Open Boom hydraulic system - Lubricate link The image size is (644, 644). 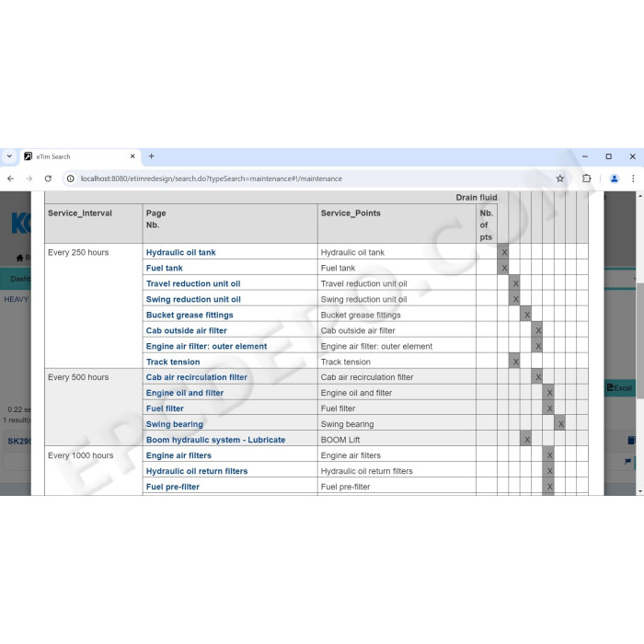click(215, 440)
